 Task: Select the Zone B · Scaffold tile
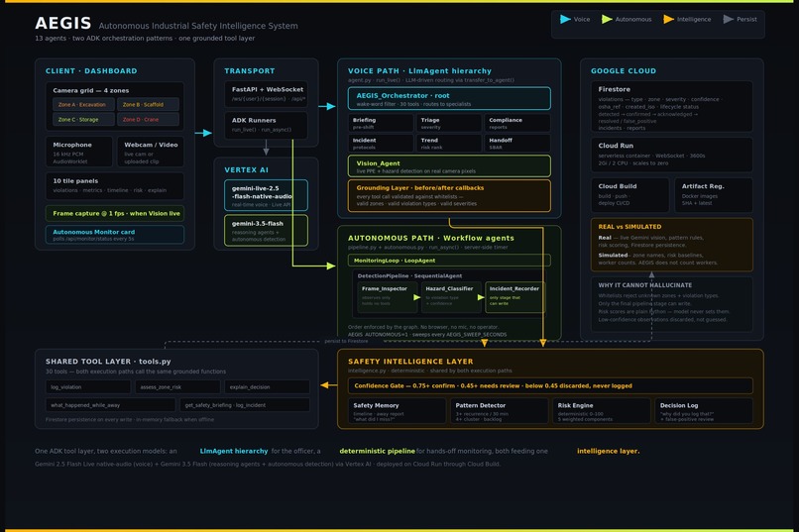[x=148, y=105]
